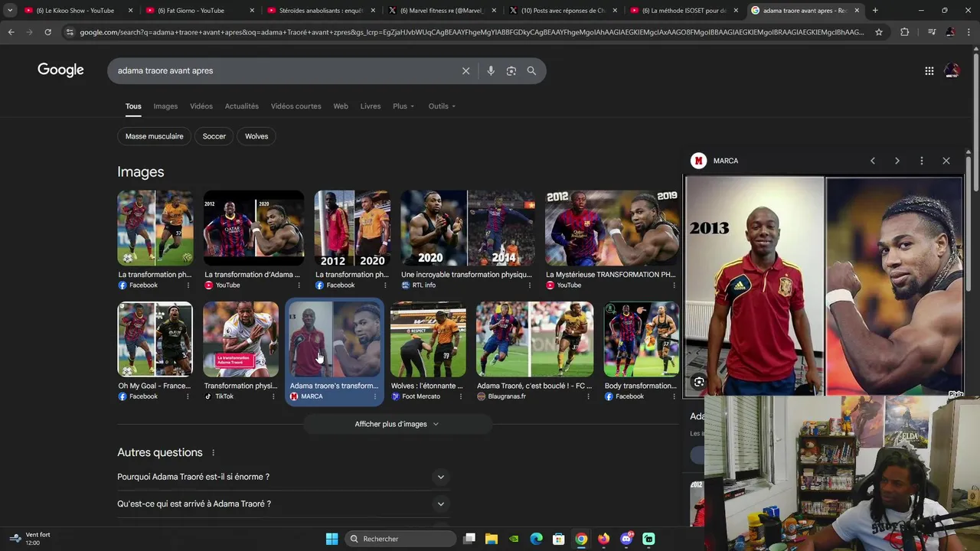Image resolution: width=980 pixels, height=551 pixels.
Task: Expand "Qu'est-ce qui est arrivé à Adama Traoré ?"
Action: pyautogui.click(x=283, y=504)
